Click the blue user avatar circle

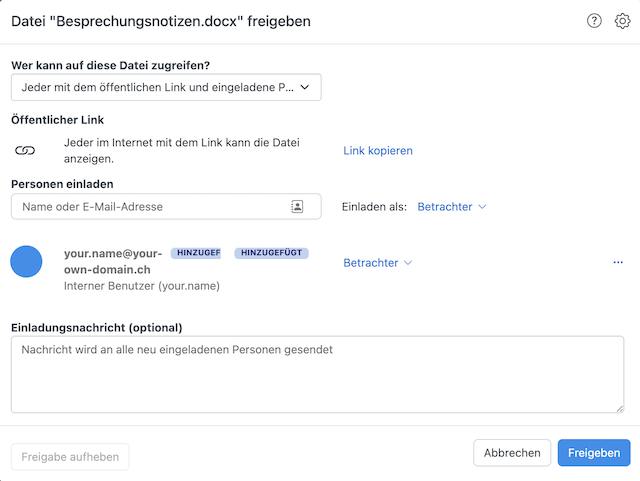coord(26,261)
